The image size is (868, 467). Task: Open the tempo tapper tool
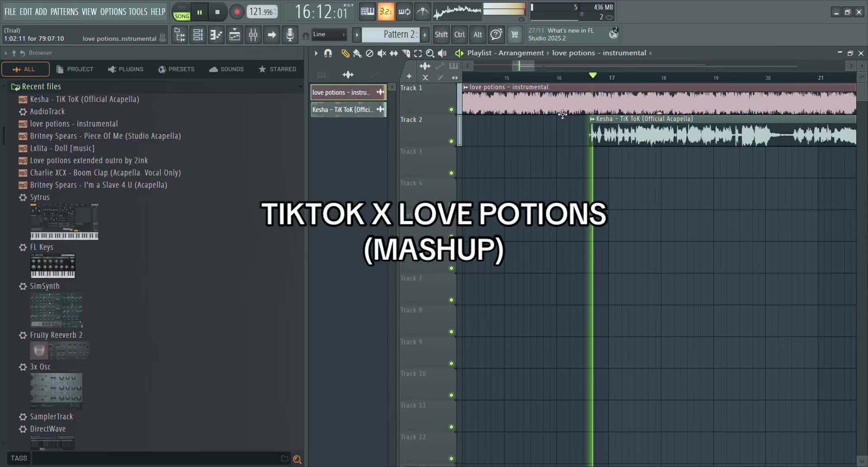423,12
